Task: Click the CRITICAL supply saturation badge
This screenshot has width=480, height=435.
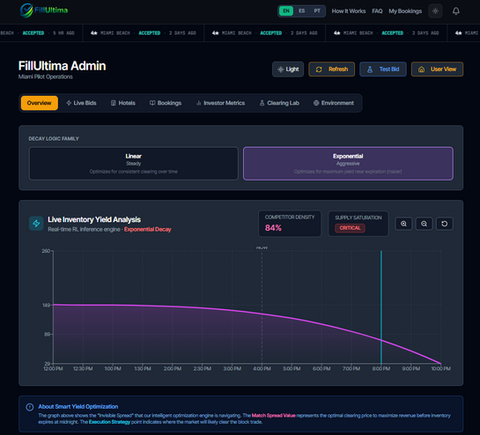Action: click(350, 228)
